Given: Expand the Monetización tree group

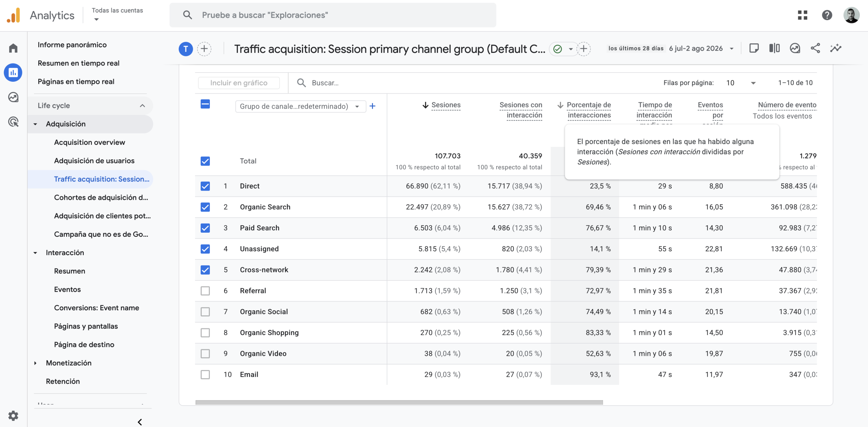Looking at the screenshot, I should pyautogui.click(x=35, y=363).
